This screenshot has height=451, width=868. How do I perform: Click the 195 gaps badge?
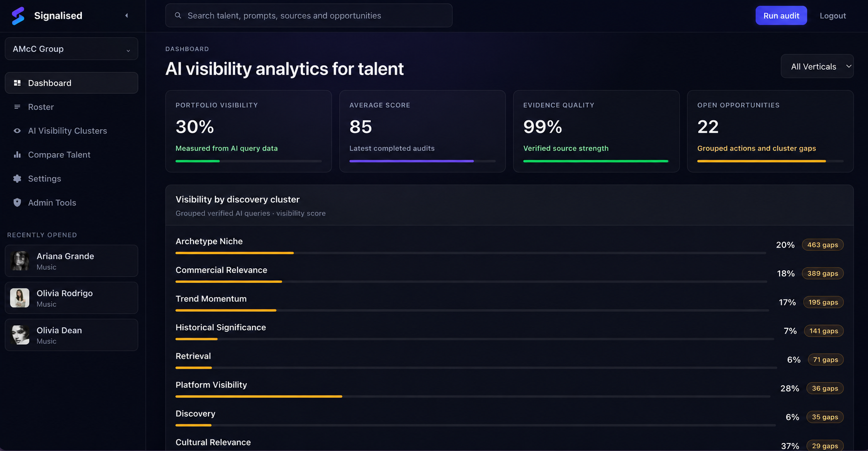pyautogui.click(x=823, y=302)
